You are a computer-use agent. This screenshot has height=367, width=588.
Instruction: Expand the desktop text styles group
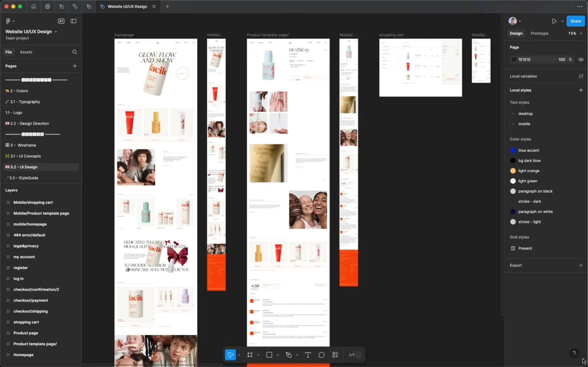[513, 114]
